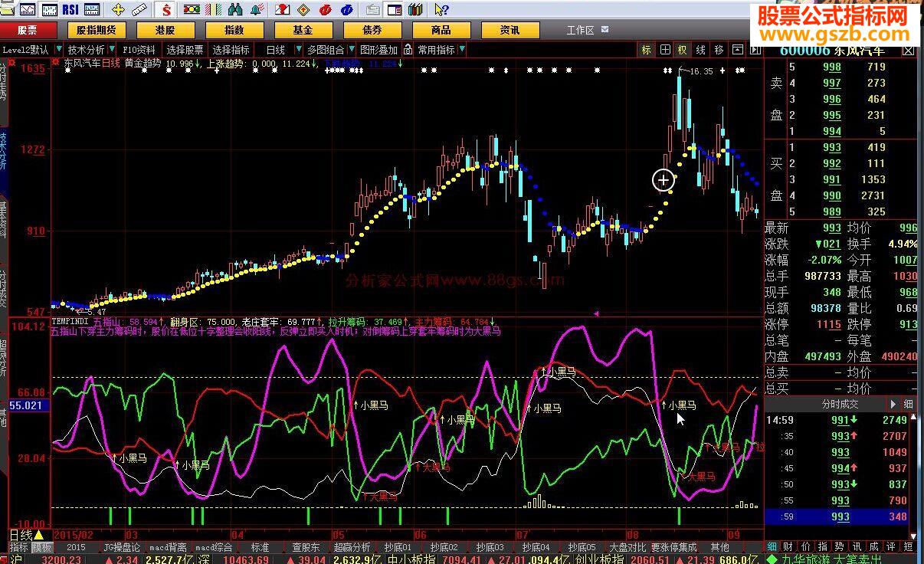The width and height of the screenshot is (924, 564).
Task: Click the 分时成交 panel header
Action: coord(840,404)
